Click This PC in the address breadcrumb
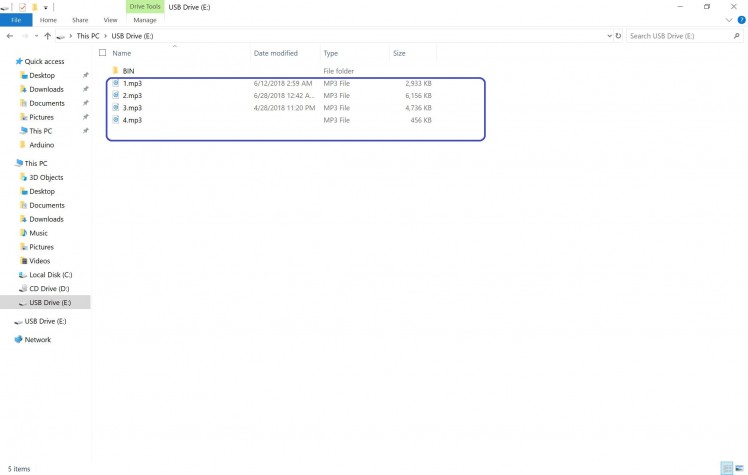This screenshot has width=748, height=475. (x=88, y=36)
